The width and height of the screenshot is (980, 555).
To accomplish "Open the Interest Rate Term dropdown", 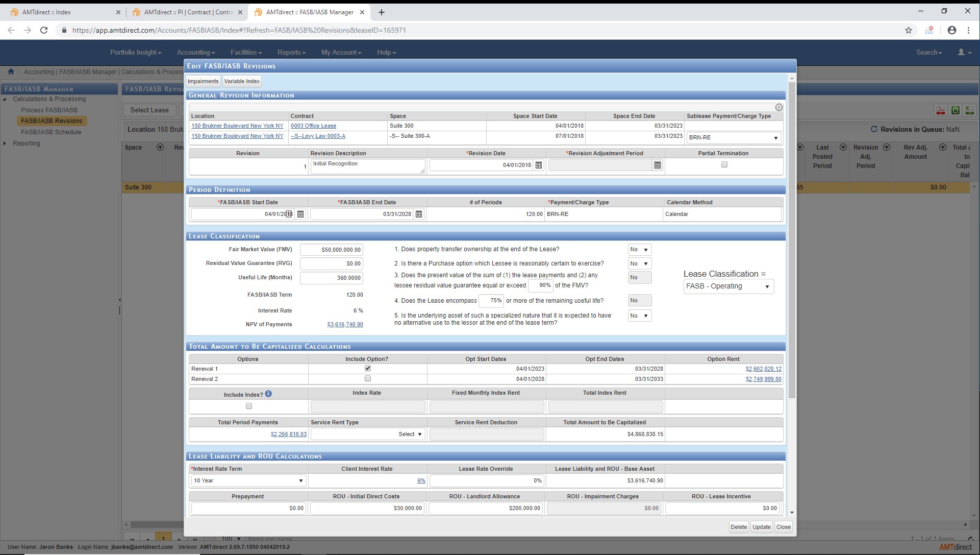I will point(248,480).
